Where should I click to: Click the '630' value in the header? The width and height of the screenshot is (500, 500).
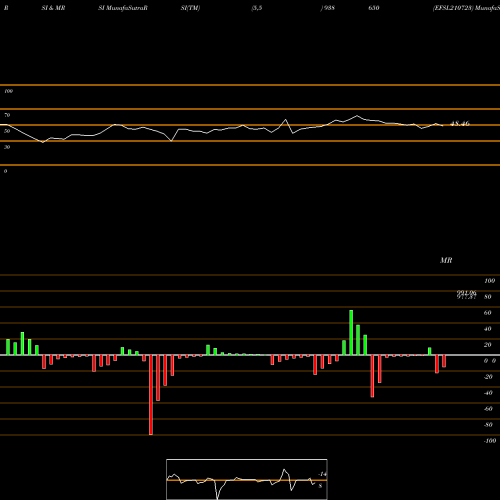(374, 8)
